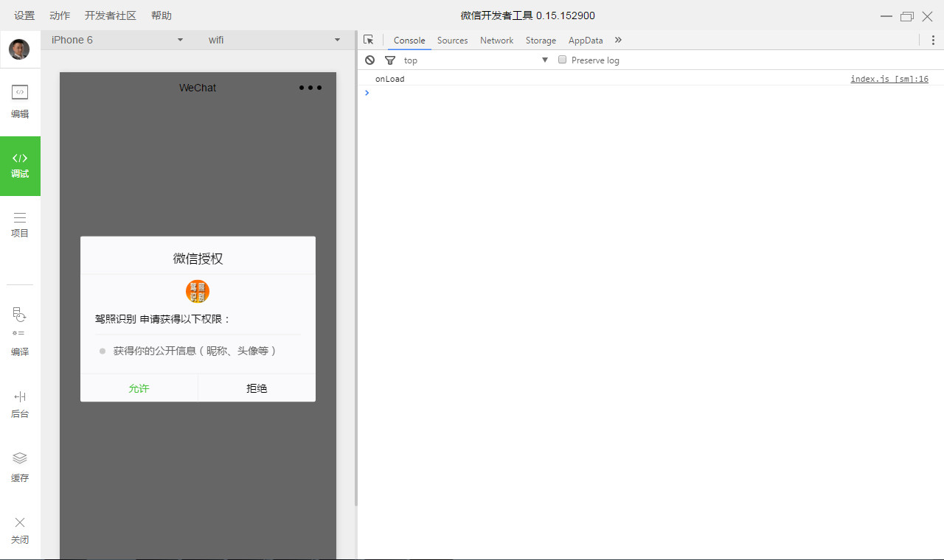Screen dimensions: 944x560
Task: Open the wifi network dropdown
Action: [x=274, y=40]
